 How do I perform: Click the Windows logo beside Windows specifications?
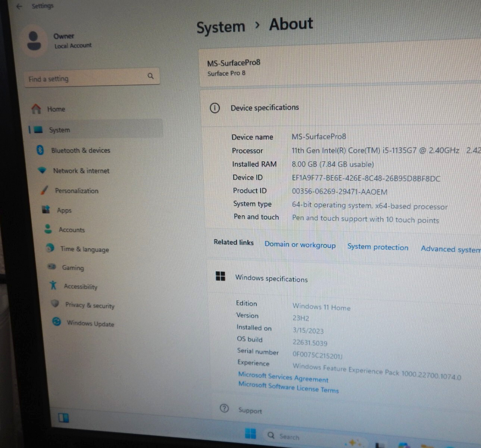(x=221, y=276)
